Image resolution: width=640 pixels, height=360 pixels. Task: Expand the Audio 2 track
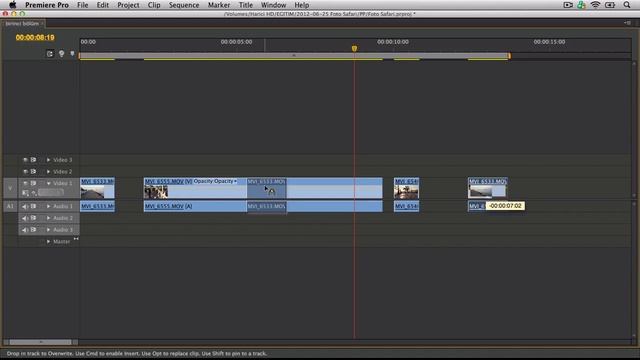point(48,218)
